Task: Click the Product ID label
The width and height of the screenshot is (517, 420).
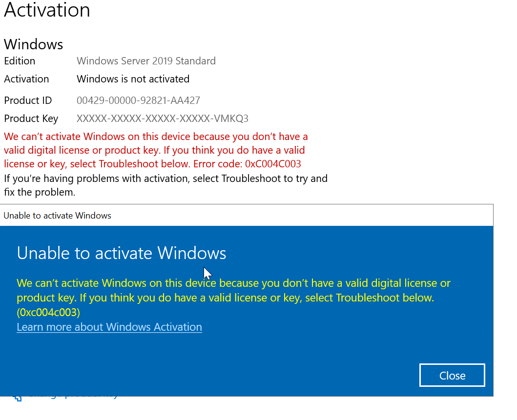Action: 28,100
